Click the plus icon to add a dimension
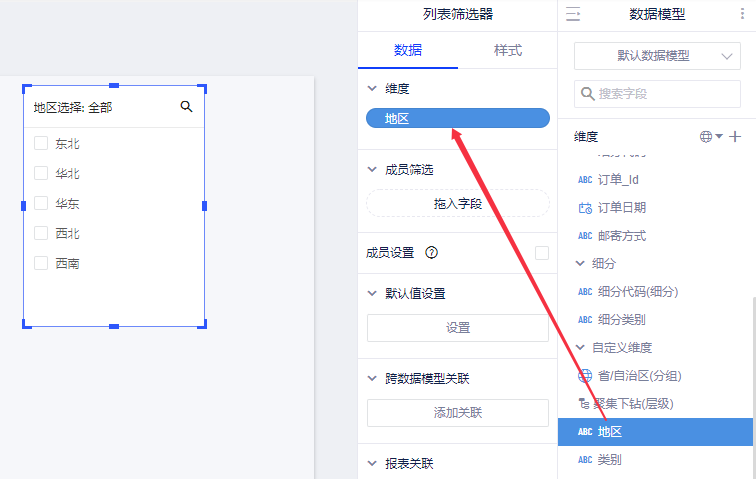 [735, 136]
